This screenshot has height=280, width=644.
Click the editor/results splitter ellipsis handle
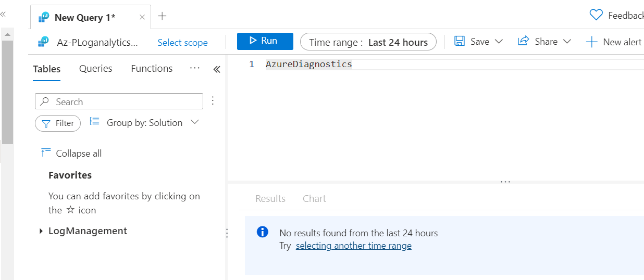click(x=505, y=182)
